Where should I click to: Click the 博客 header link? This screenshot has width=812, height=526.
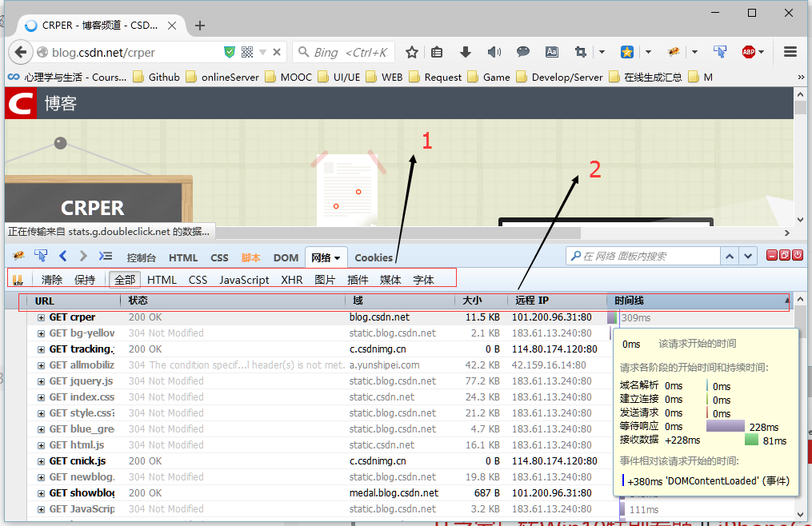(x=61, y=104)
